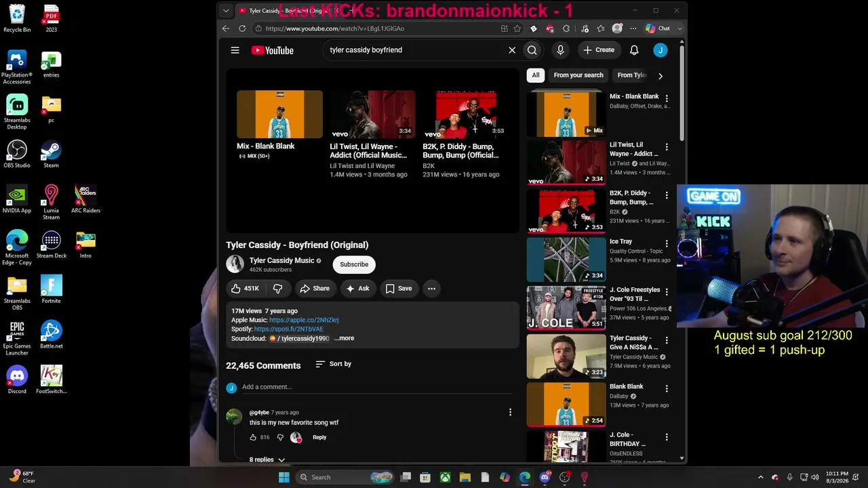Open Edge extensions puzzle icon
This screenshot has width=868, height=488.
coord(566,28)
